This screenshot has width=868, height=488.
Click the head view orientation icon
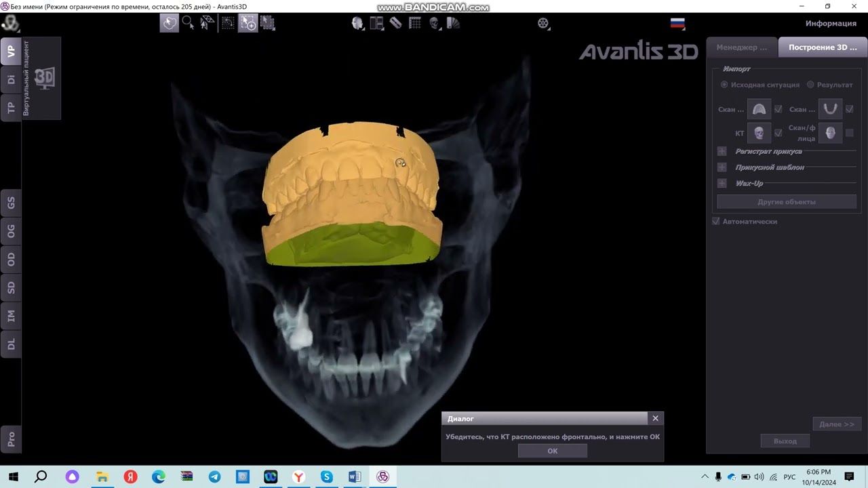point(357,23)
